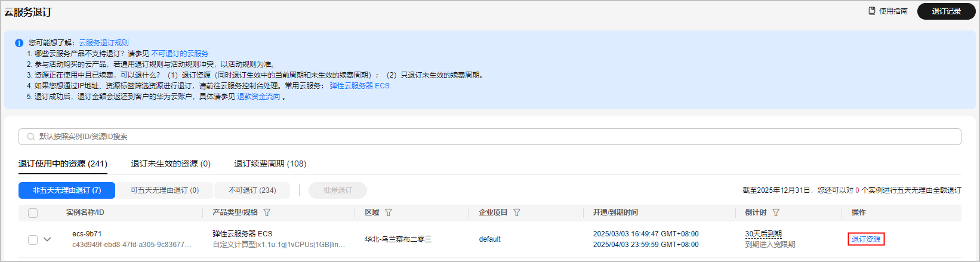Click 退订资源 for ecs-9b71

click(866, 239)
